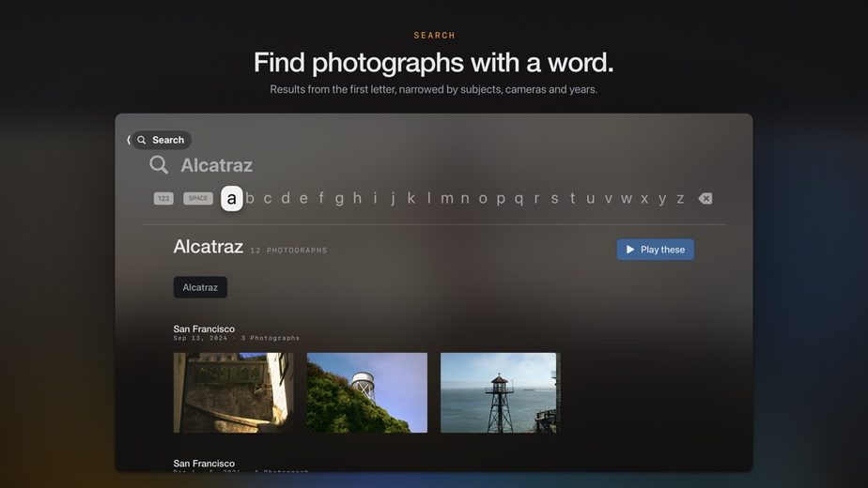868x488 pixels.
Task: Select letter u on keyboard
Action: click(591, 198)
